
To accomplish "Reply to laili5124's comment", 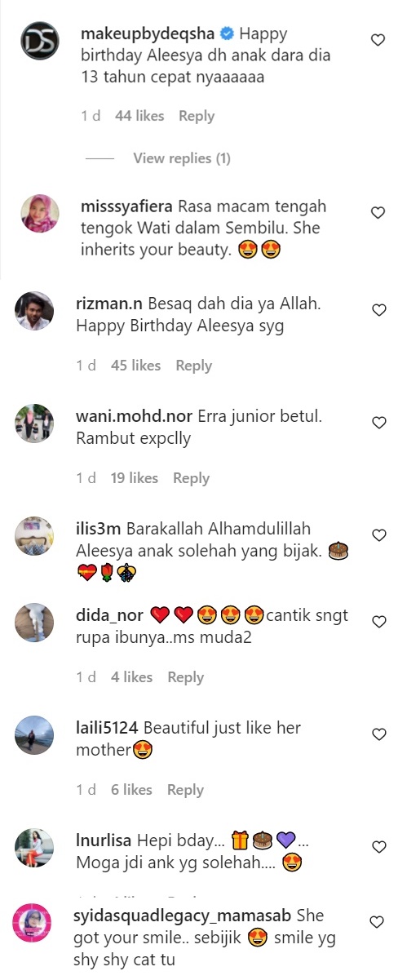I will pyautogui.click(x=185, y=790).
